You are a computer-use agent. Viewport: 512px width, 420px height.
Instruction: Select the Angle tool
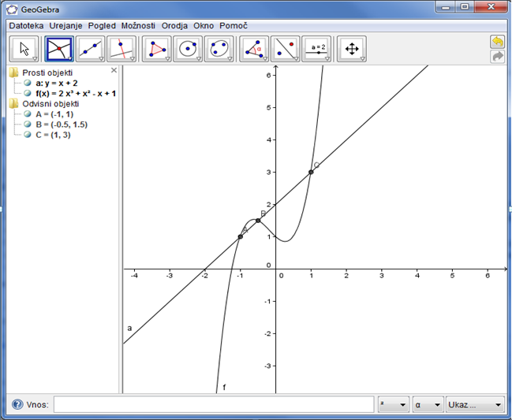tap(254, 49)
